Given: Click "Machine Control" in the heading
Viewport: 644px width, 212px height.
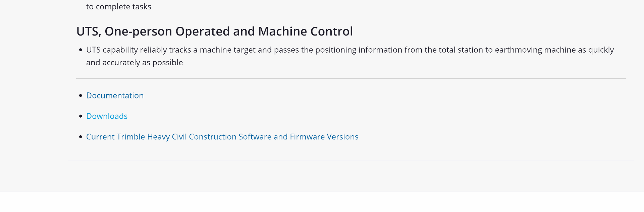Looking at the screenshot, I should pyautogui.click(x=305, y=31).
